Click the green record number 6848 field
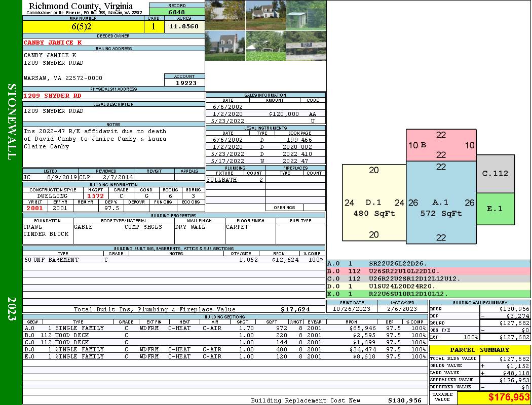532x405 pixels. tap(177, 12)
